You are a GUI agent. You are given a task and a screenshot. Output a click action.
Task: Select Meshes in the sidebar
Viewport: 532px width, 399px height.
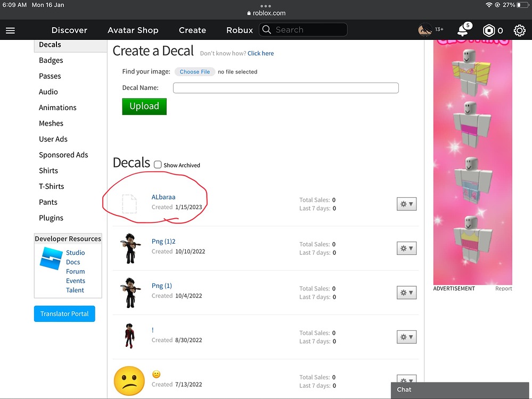click(x=51, y=123)
